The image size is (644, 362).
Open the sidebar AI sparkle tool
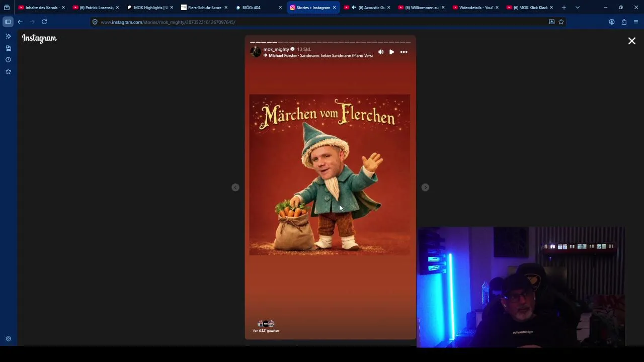coord(8,36)
